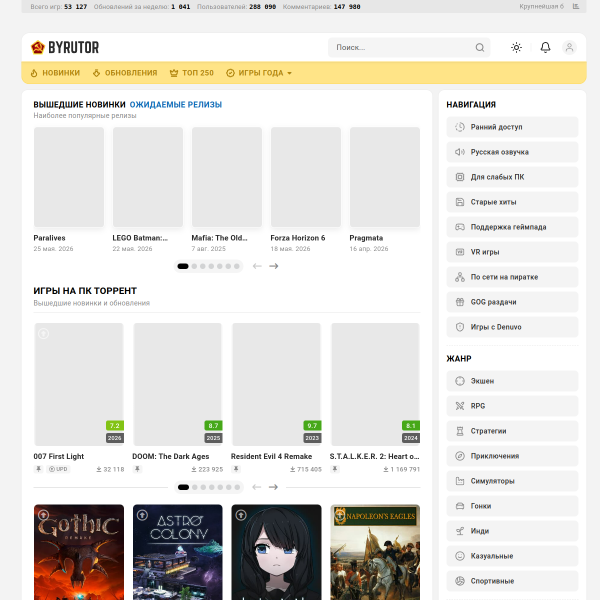Click update arrow icon on Astro Colony cover

tap(142, 515)
